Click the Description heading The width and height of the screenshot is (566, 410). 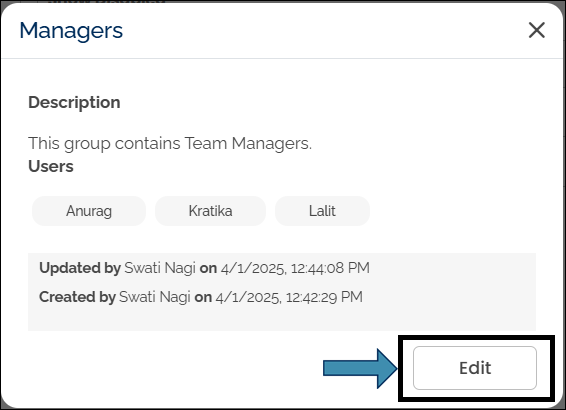coord(74,102)
